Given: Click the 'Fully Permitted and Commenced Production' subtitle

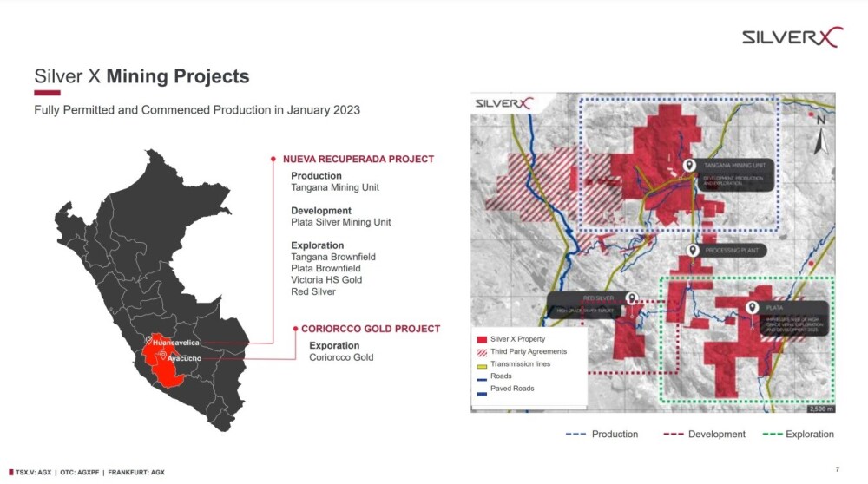Looking at the screenshot, I should coord(197,110).
